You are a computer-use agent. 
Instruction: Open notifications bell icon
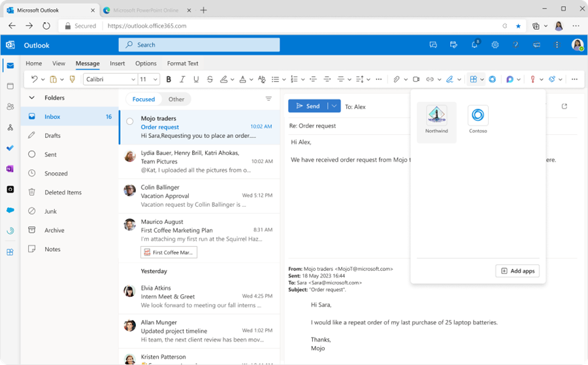tap(474, 44)
